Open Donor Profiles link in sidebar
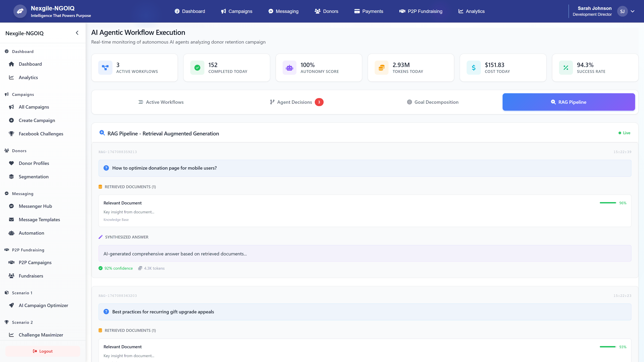Viewport: 644px width, 362px height. (34, 163)
